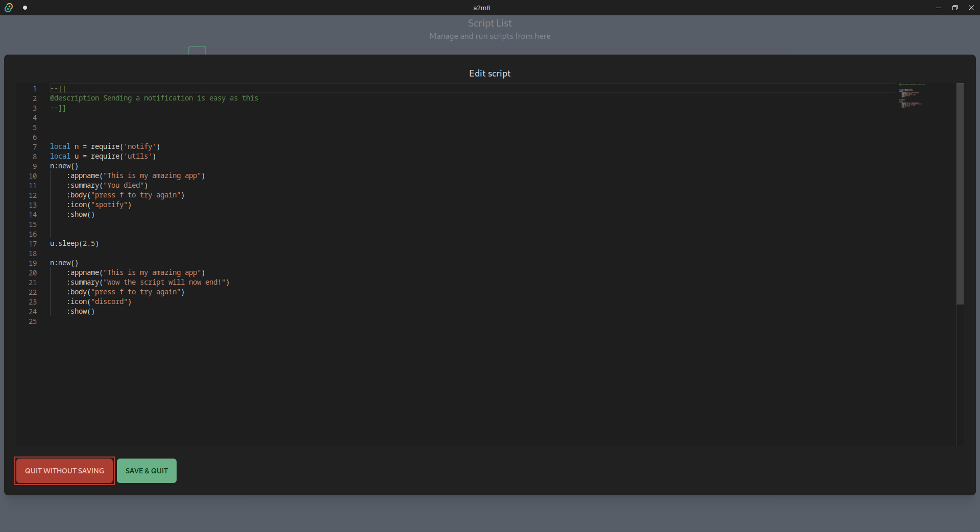Minimize the a2m8 window
Viewport: 980px width, 532px height.
click(938, 8)
